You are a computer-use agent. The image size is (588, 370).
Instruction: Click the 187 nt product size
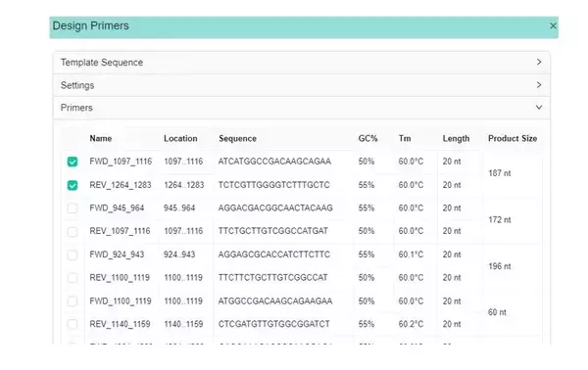pos(500,173)
